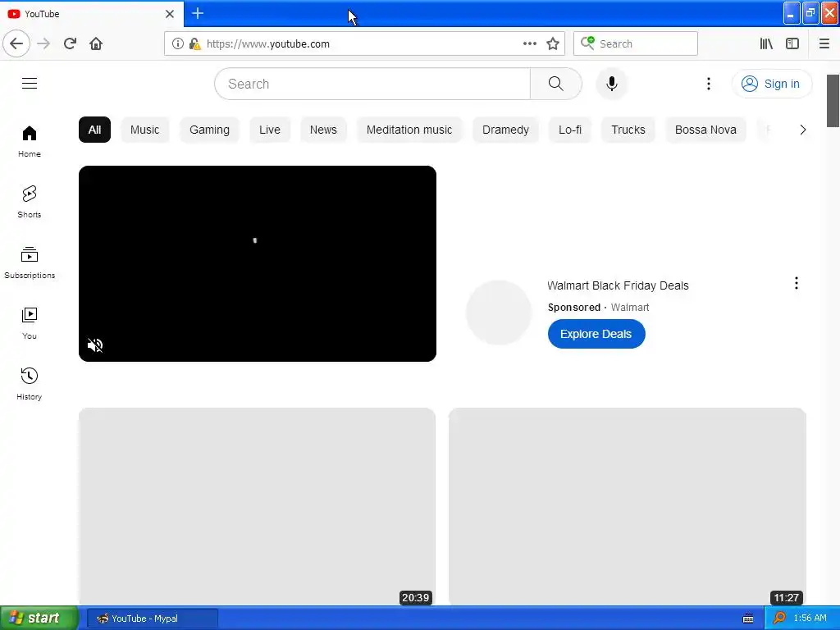The height and width of the screenshot is (630, 840).
Task: Show site information icon in the address bar
Action: point(177,43)
